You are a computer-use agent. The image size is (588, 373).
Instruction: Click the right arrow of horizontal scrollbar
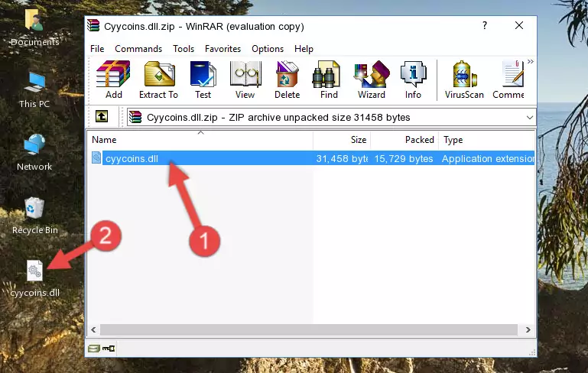click(528, 330)
